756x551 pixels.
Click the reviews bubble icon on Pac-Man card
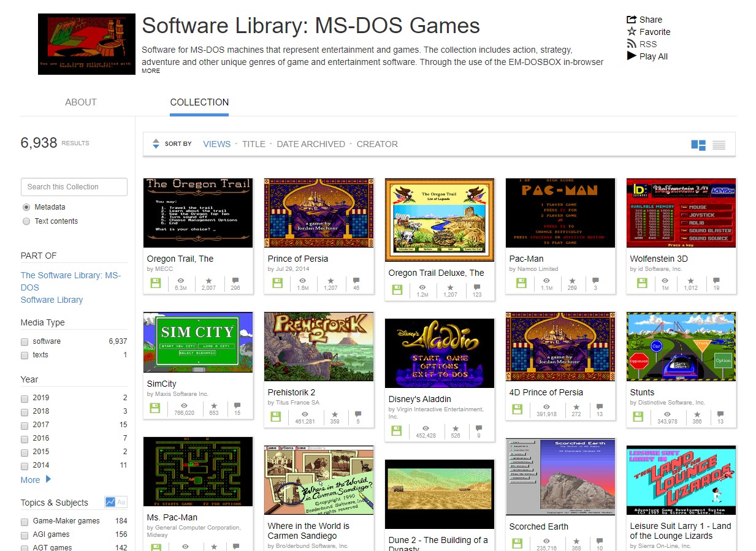click(x=595, y=280)
